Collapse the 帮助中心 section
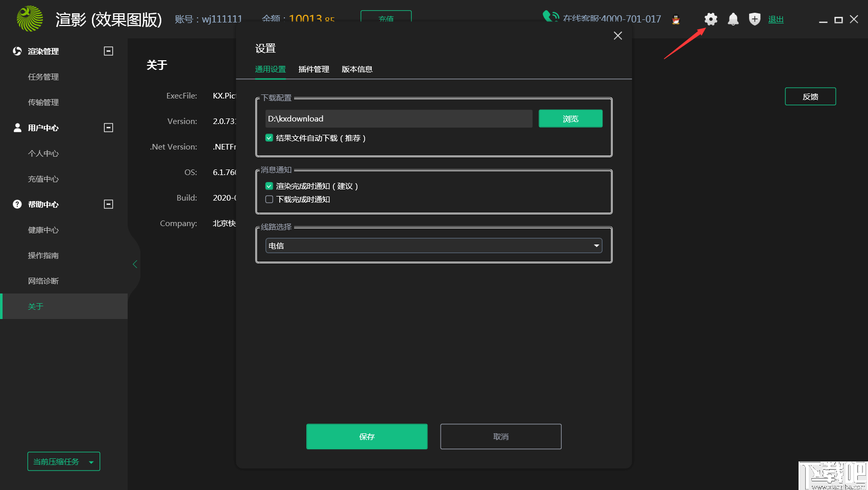Viewport: 868px width, 490px height. pyautogui.click(x=108, y=204)
